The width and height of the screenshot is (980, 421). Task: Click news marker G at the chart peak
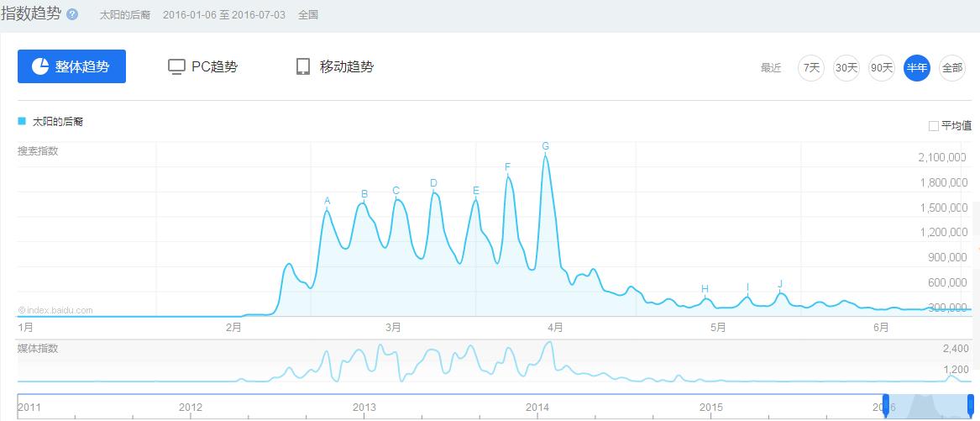click(546, 147)
